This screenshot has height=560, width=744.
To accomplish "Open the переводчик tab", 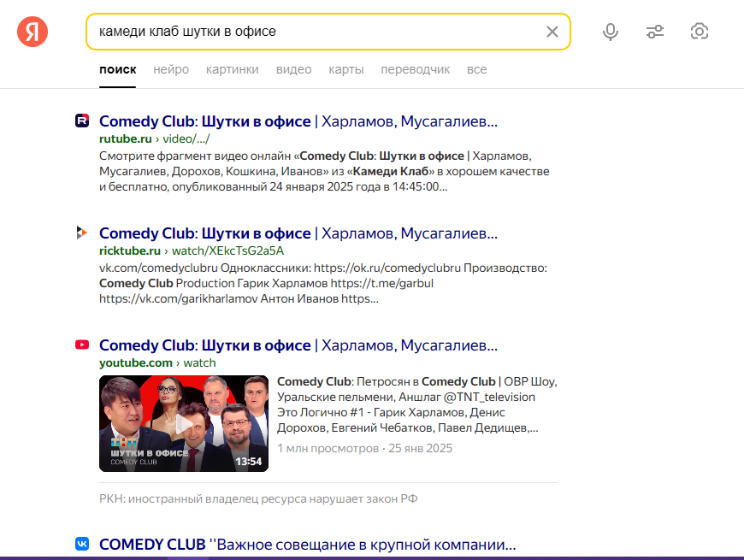I will pos(415,69).
